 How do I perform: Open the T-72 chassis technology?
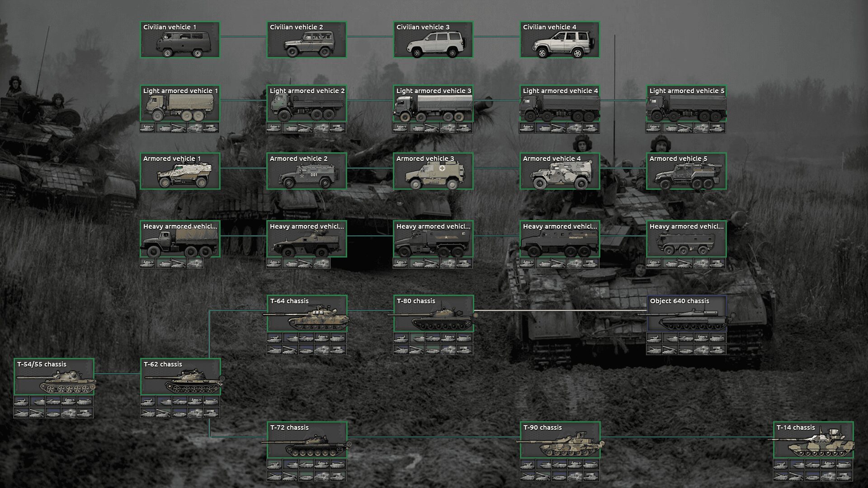coord(307,440)
